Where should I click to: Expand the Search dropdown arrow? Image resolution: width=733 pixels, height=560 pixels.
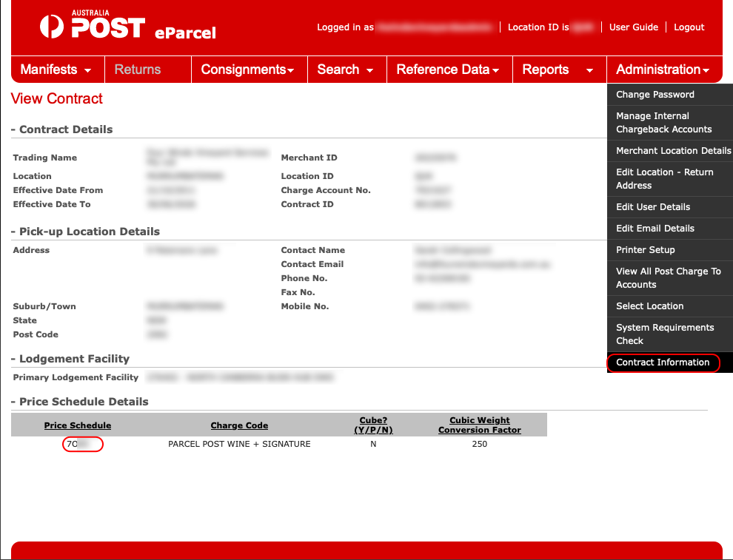(x=369, y=70)
